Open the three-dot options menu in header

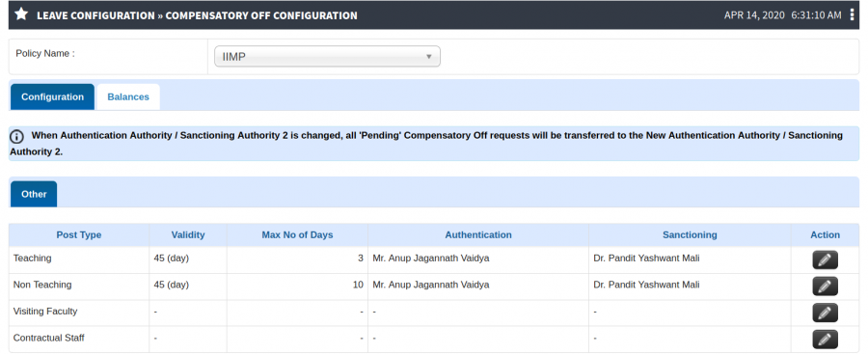click(852, 15)
